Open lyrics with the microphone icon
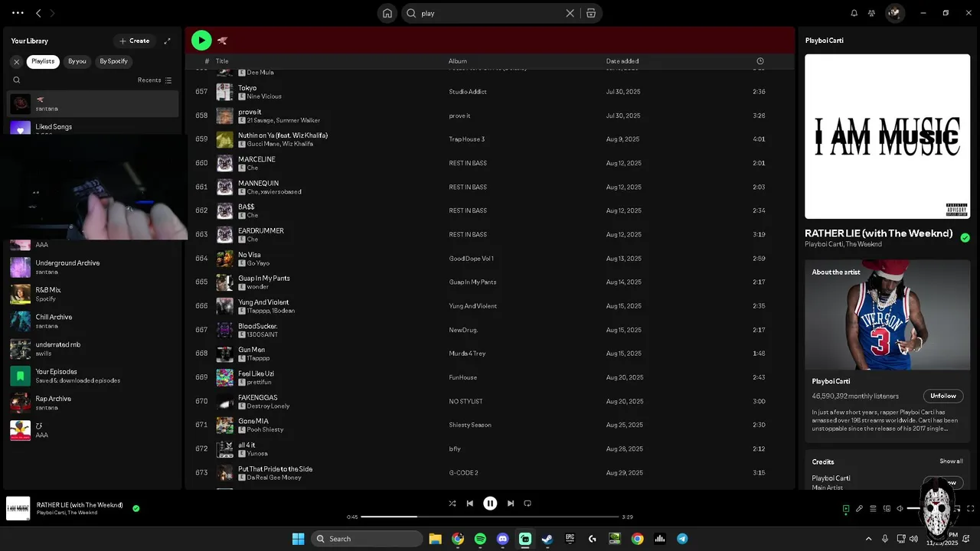Viewport: 980px width, 551px height. 859,508
